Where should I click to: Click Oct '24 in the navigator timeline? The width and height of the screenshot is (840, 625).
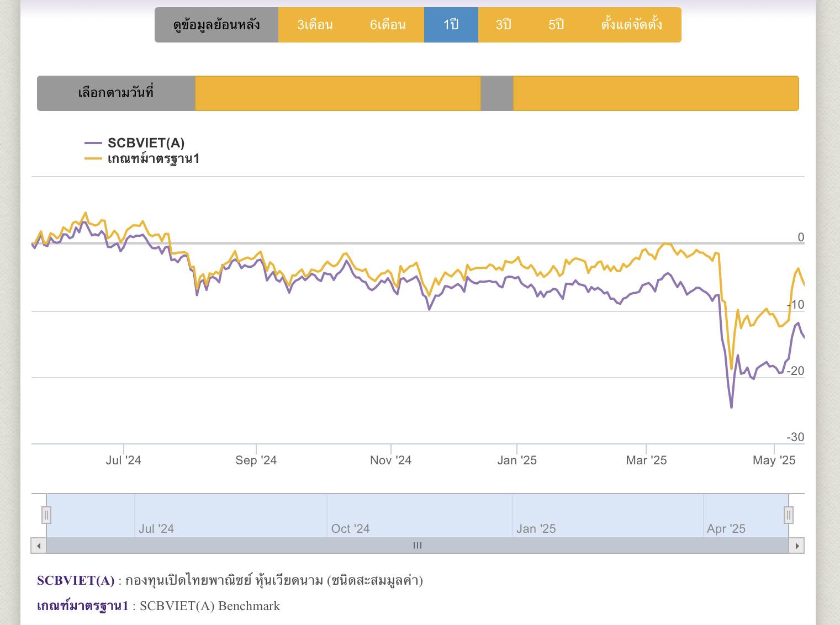click(x=350, y=528)
